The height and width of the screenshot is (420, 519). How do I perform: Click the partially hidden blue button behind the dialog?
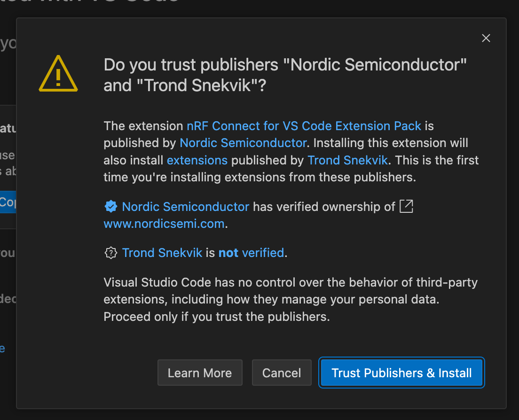[8, 202]
